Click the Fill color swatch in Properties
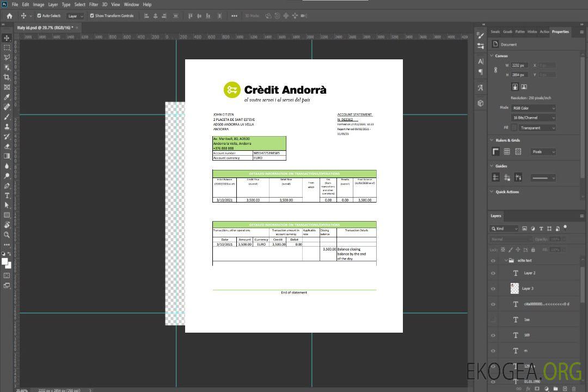 514,128
